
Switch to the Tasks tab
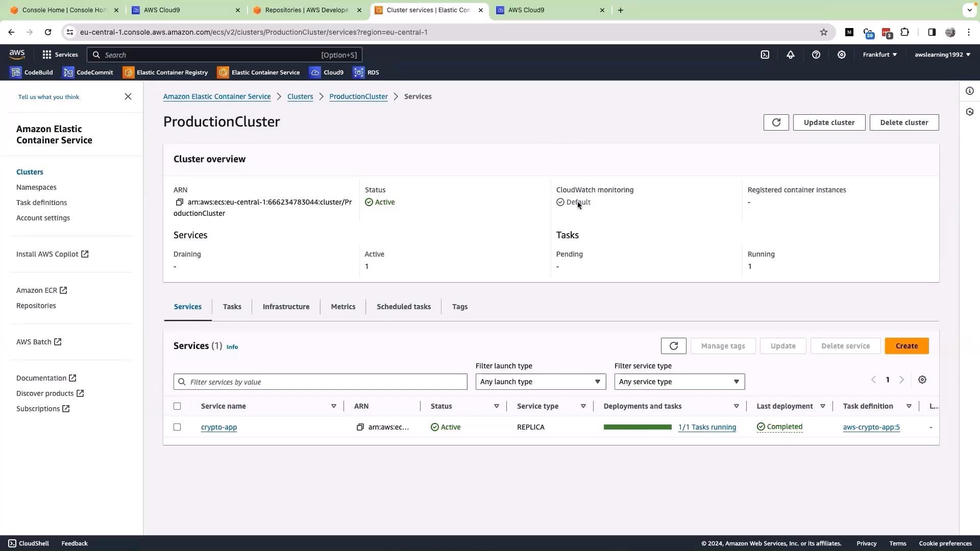(232, 307)
